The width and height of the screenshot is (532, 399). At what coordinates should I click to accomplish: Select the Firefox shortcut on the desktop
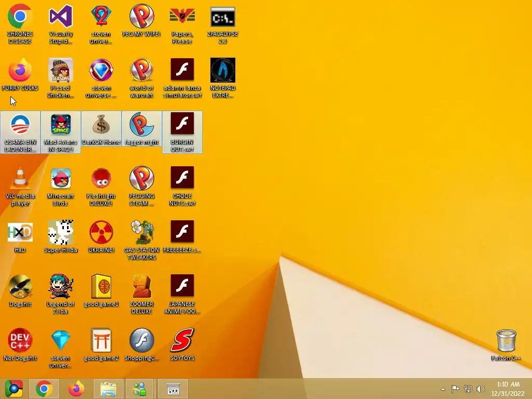(x=20, y=75)
